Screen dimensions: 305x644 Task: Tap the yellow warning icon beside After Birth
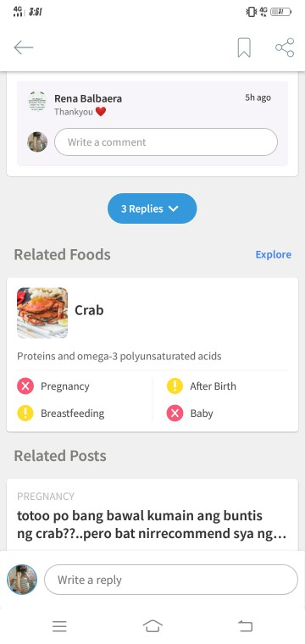coord(175,386)
